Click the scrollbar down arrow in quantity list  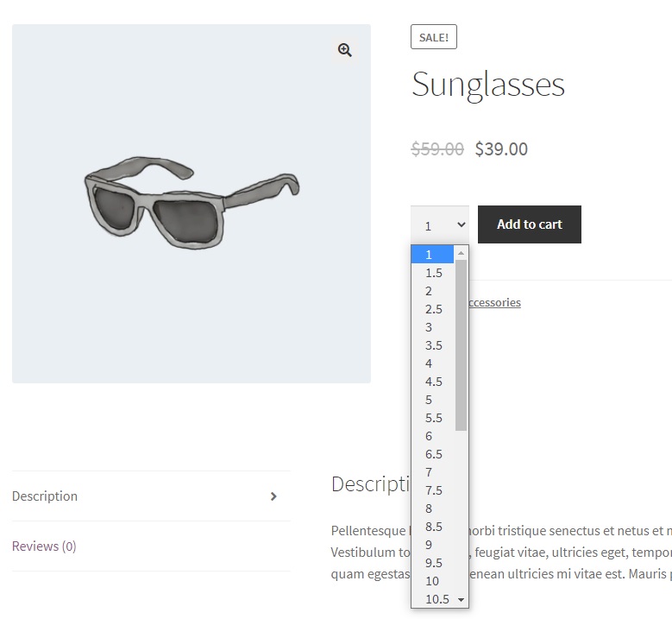point(462,600)
